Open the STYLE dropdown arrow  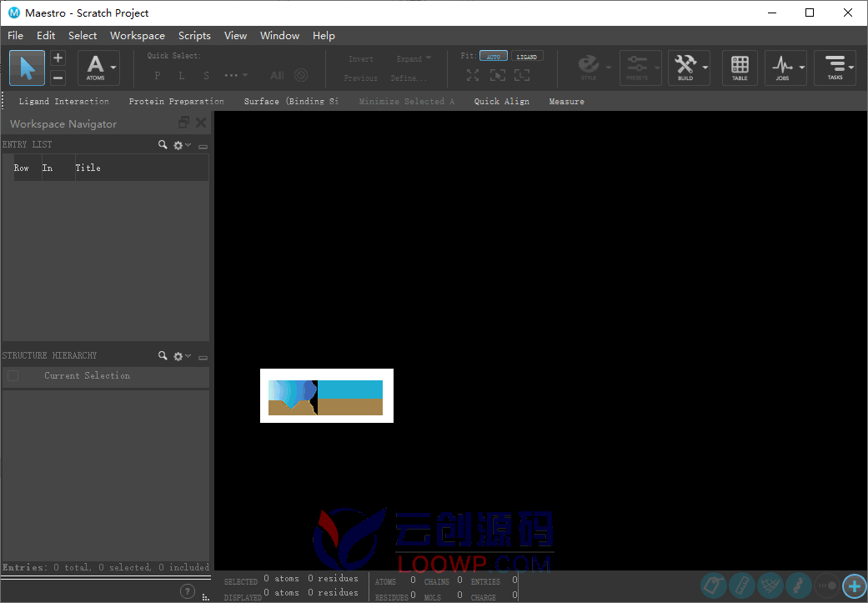[609, 68]
